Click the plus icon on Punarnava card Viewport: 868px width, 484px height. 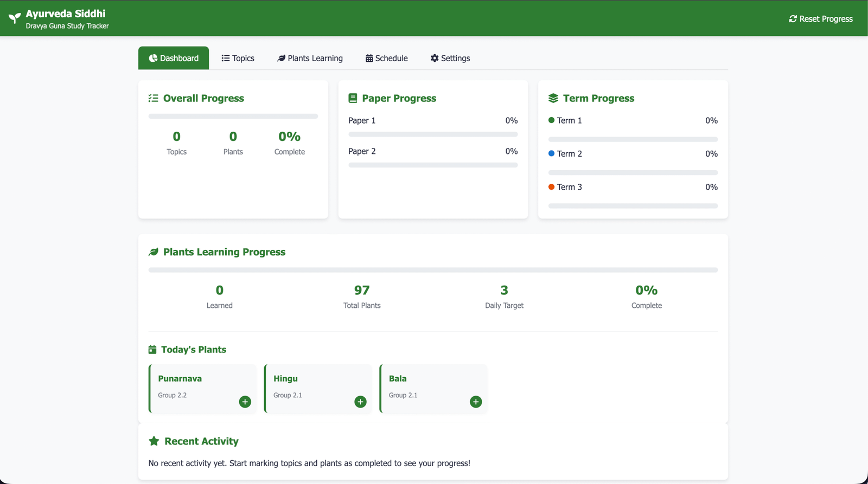coord(245,402)
